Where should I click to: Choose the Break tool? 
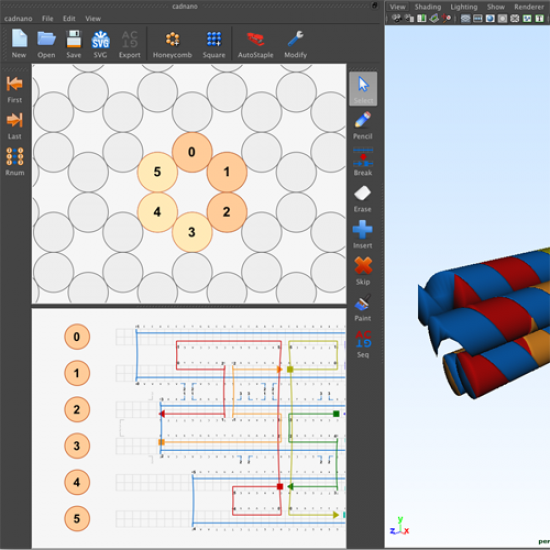pyautogui.click(x=363, y=162)
